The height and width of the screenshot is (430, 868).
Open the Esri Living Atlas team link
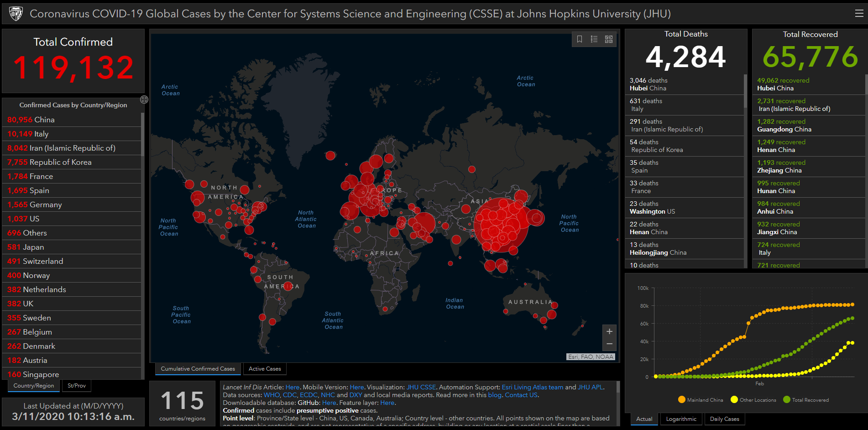(x=533, y=387)
